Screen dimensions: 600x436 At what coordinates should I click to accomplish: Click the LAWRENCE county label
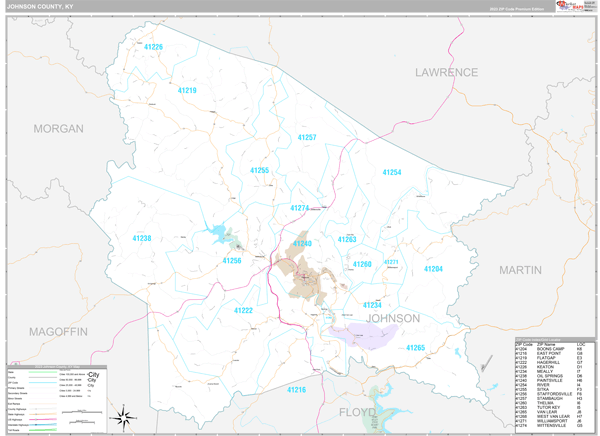coord(447,72)
